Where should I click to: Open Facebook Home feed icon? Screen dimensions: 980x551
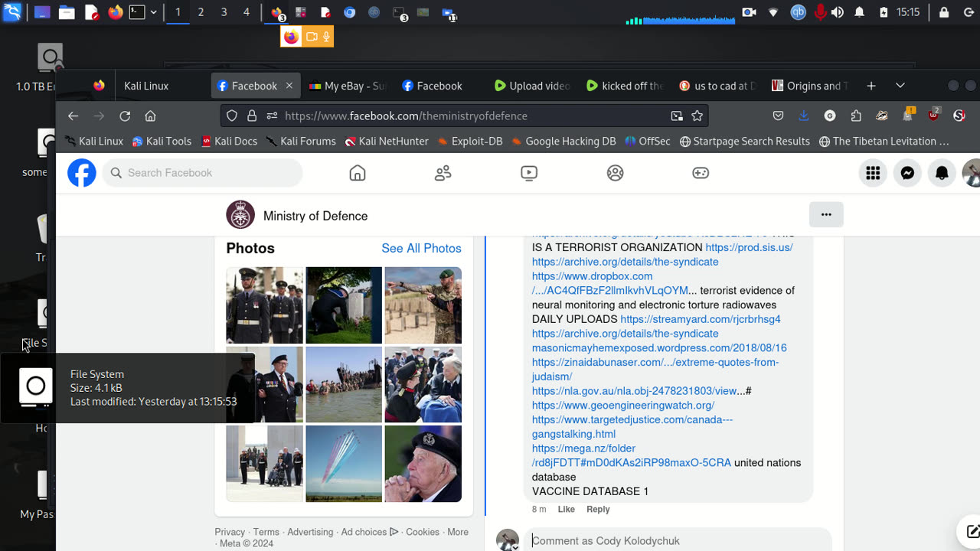[x=358, y=173]
